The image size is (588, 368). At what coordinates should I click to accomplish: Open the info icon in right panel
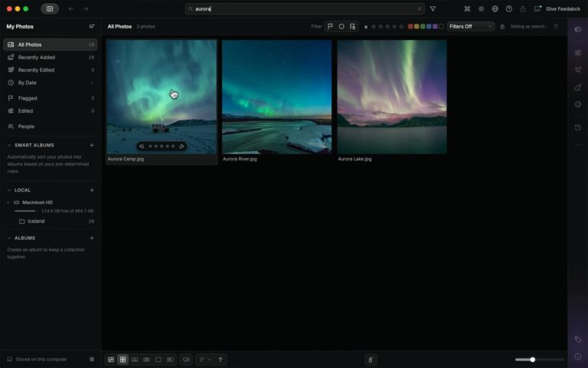pyautogui.click(x=578, y=356)
